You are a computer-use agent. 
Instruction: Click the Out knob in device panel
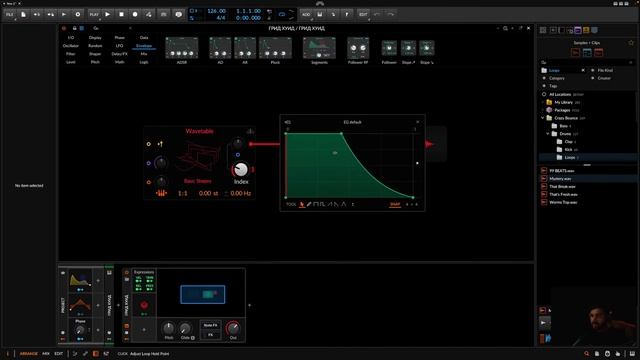click(x=233, y=328)
